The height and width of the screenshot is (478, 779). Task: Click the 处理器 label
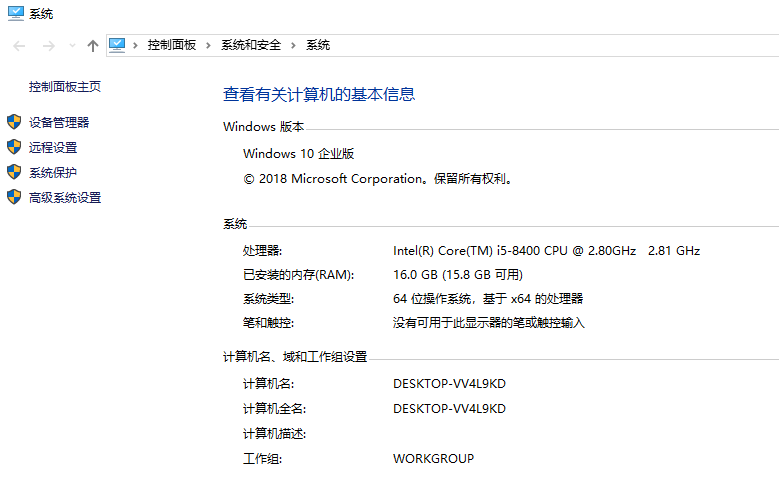(x=262, y=251)
